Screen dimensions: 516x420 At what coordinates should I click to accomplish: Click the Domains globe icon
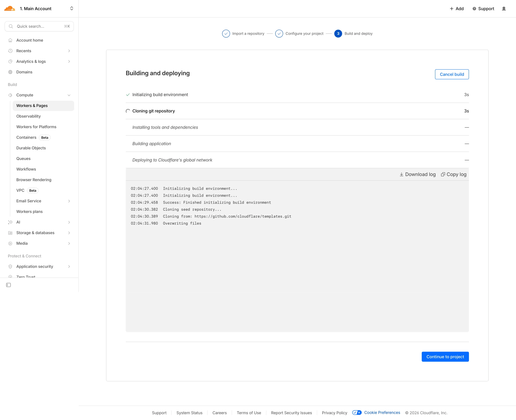[x=10, y=72]
